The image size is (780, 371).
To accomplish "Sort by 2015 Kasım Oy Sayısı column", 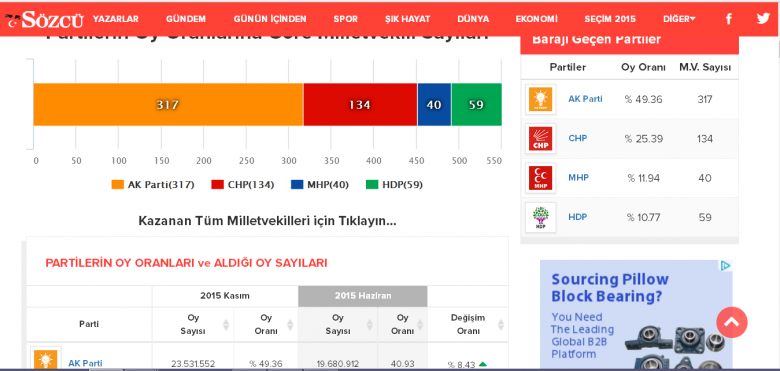I will 193,324.
